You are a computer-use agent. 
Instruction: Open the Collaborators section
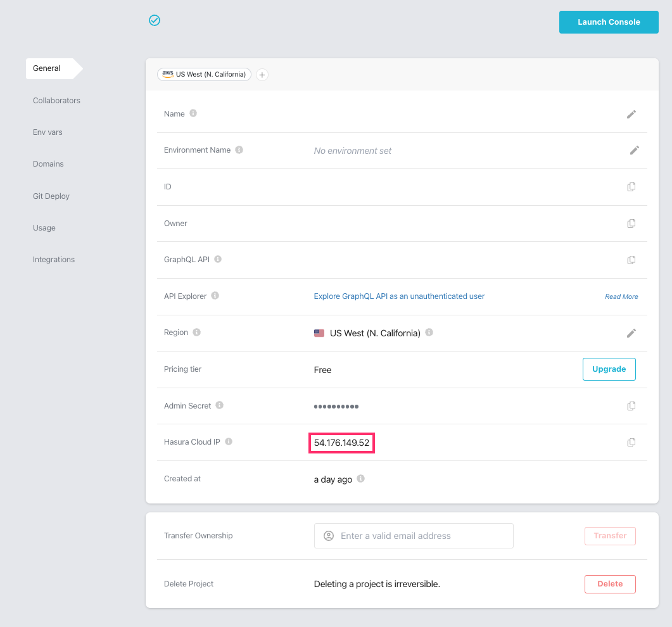click(56, 100)
